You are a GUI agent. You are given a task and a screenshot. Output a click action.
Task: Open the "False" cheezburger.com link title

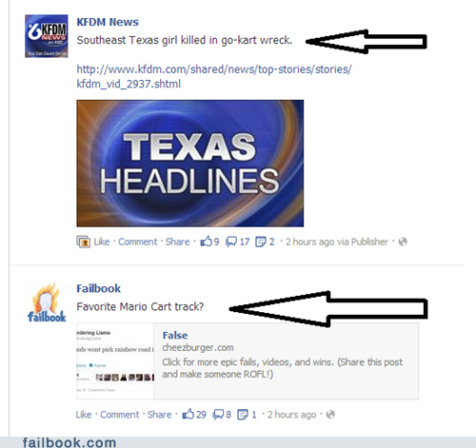(x=175, y=336)
